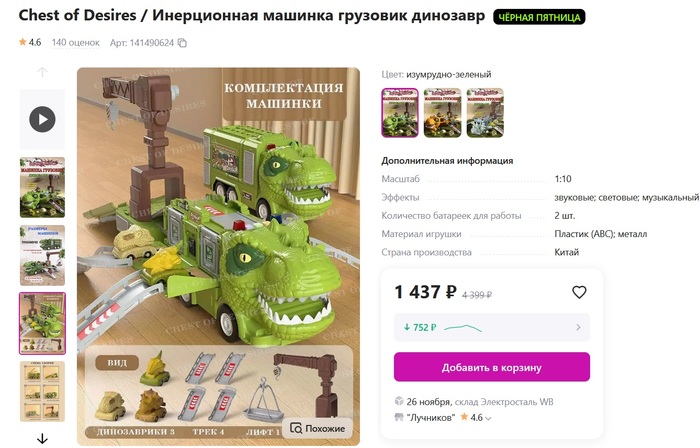
Task: Play the product video thumbnail
Action: (42, 119)
